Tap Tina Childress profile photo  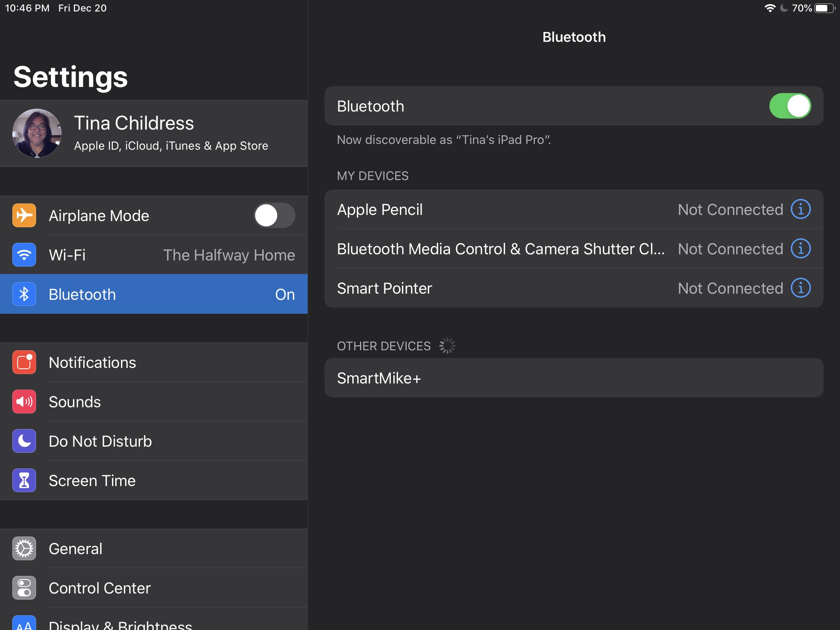(37, 133)
